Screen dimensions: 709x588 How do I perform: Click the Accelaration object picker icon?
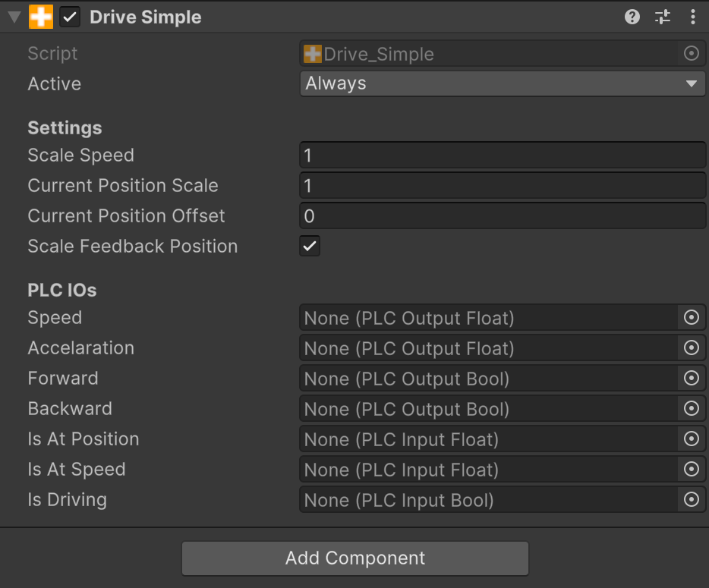pyautogui.click(x=691, y=348)
